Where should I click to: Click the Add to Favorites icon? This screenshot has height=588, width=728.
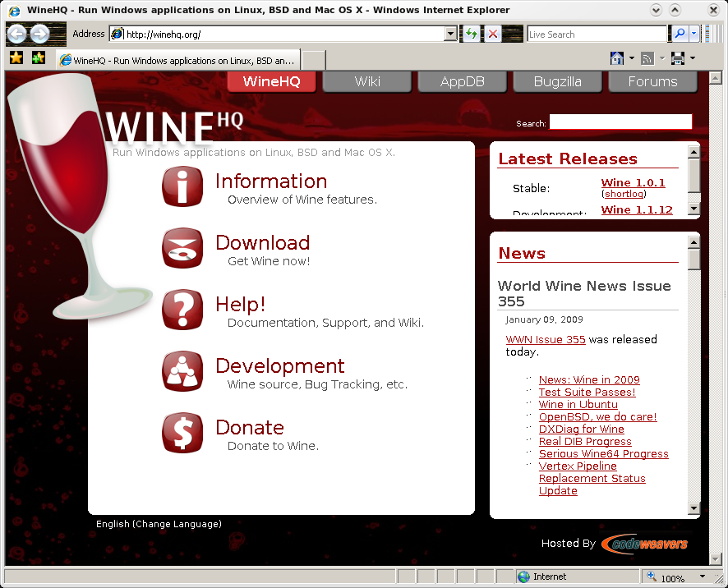point(38,58)
